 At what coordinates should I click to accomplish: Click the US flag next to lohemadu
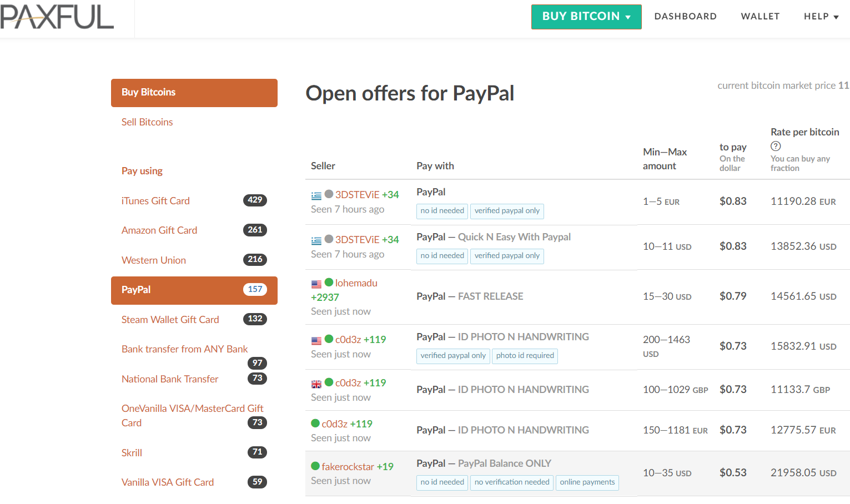coord(316,284)
